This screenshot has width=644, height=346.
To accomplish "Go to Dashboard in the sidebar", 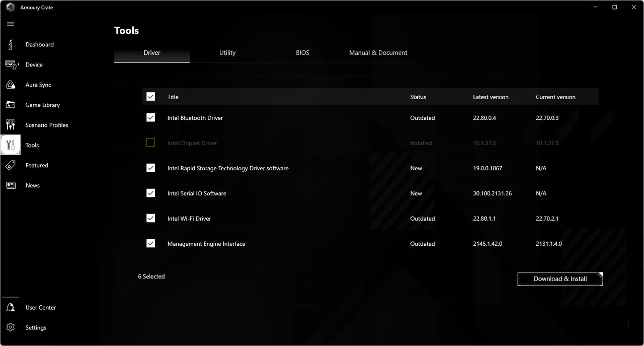I will [40, 44].
